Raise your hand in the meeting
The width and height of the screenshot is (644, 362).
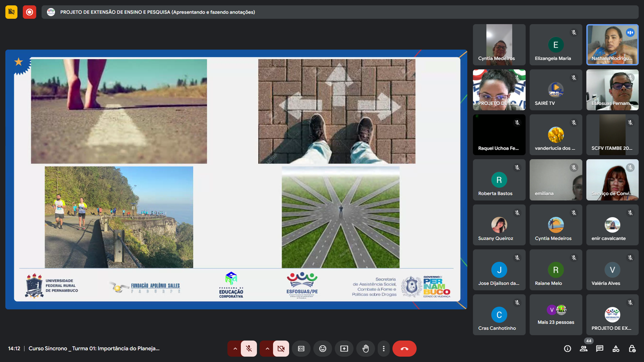[365, 348]
